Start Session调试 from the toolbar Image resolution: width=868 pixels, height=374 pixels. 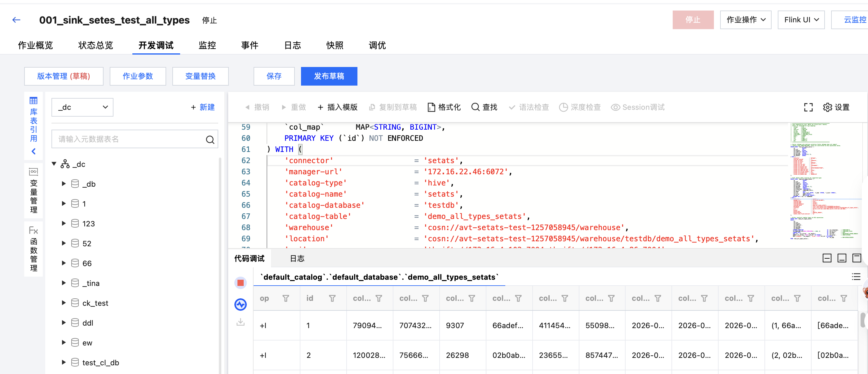tap(638, 107)
